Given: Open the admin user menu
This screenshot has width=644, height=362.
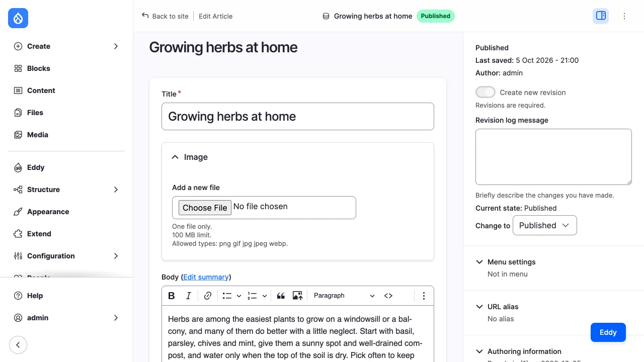Looking at the screenshot, I should point(66,318).
